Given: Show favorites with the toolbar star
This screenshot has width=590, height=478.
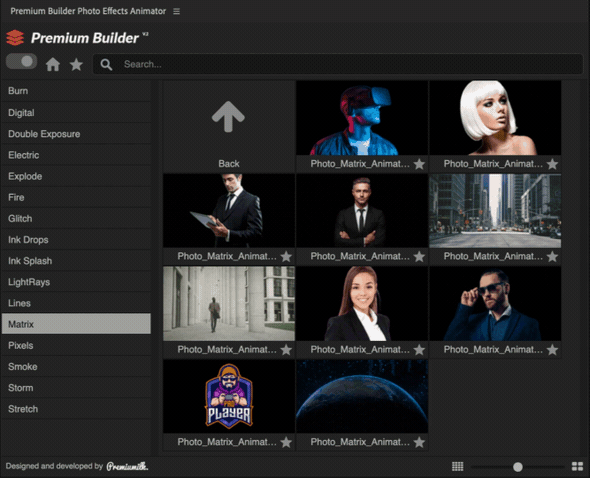Looking at the screenshot, I should click(76, 64).
